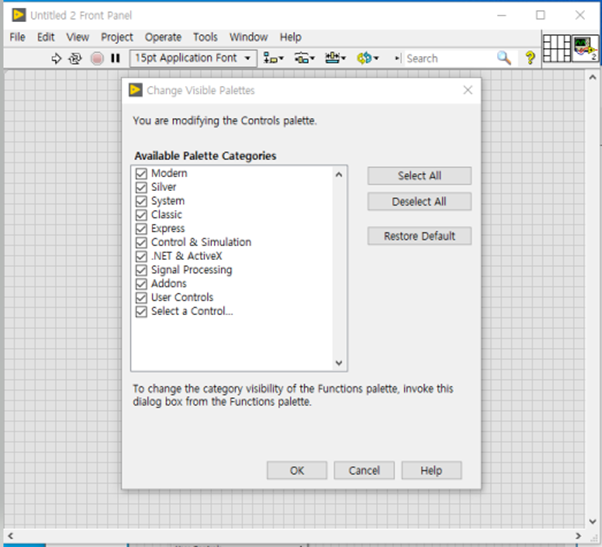The height and width of the screenshot is (547, 602).
Task: Open the Distribute Objects menu
Action: pyautogui.click(x=304, y=58)
